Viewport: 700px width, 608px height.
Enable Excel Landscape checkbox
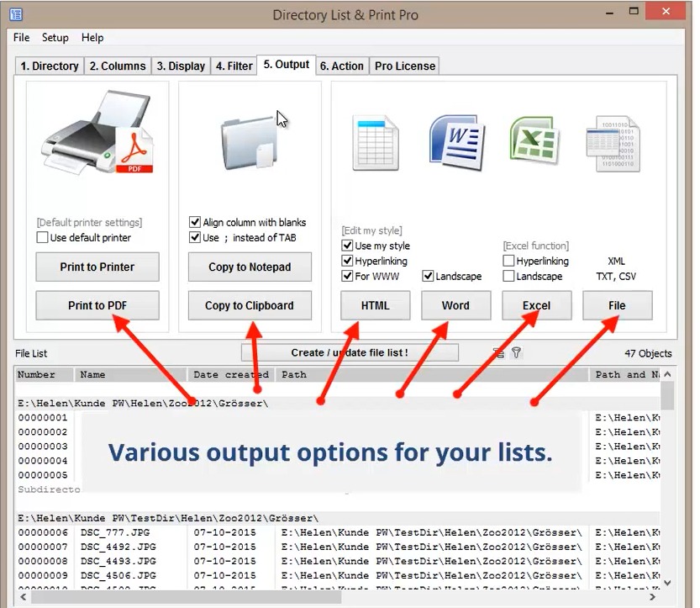point(508,276)
